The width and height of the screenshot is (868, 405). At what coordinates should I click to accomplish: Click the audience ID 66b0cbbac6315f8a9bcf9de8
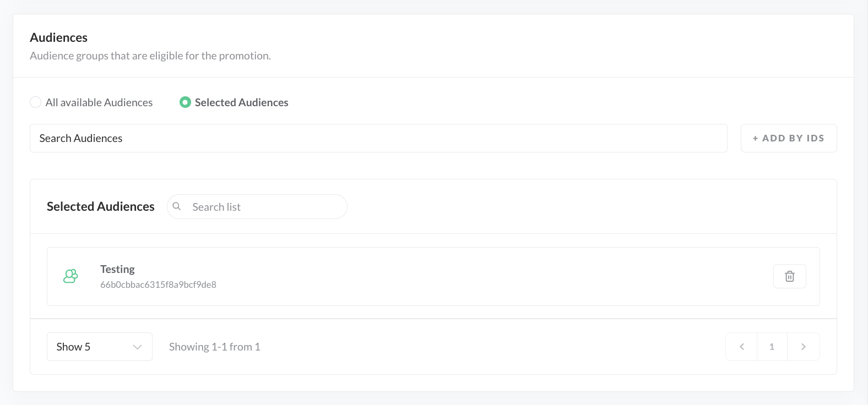pyautogui.click(x=158, y=284)
